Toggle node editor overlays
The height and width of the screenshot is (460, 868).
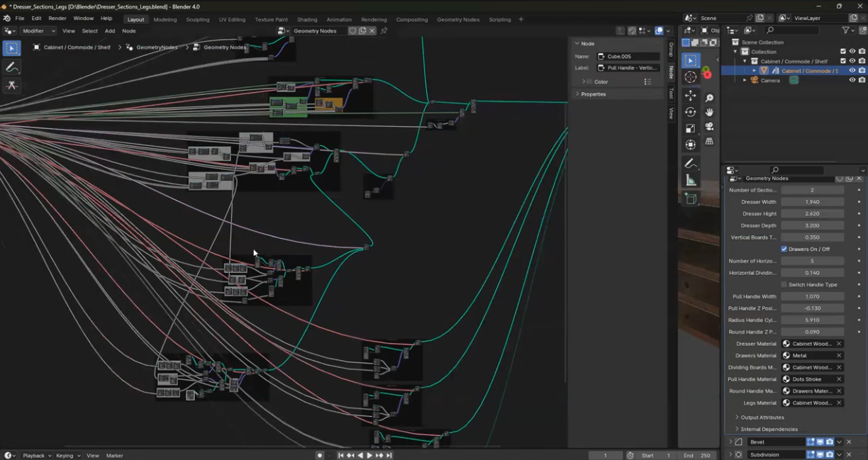coord(659,30)
